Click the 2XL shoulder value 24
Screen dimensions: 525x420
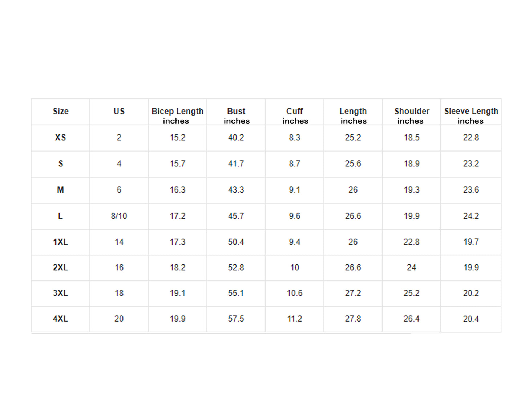pos(411,268)
